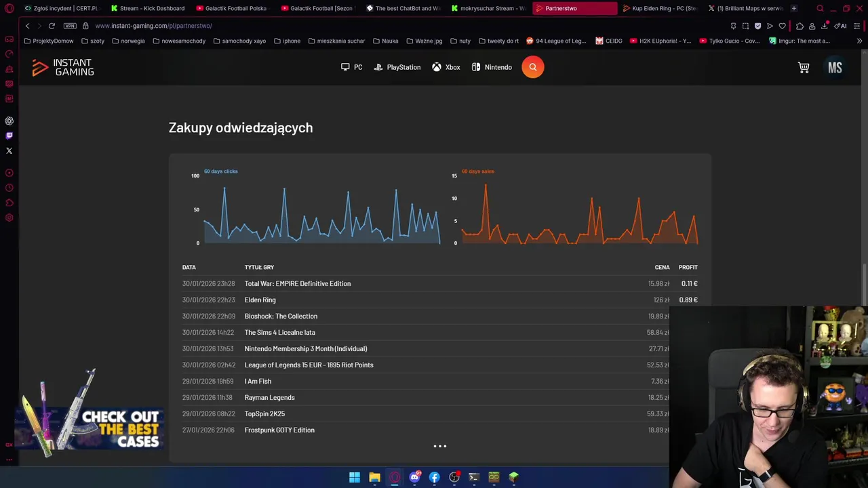Open mieszkania suchar bookmark folder
868x488 pixels.
click(336, 41)
